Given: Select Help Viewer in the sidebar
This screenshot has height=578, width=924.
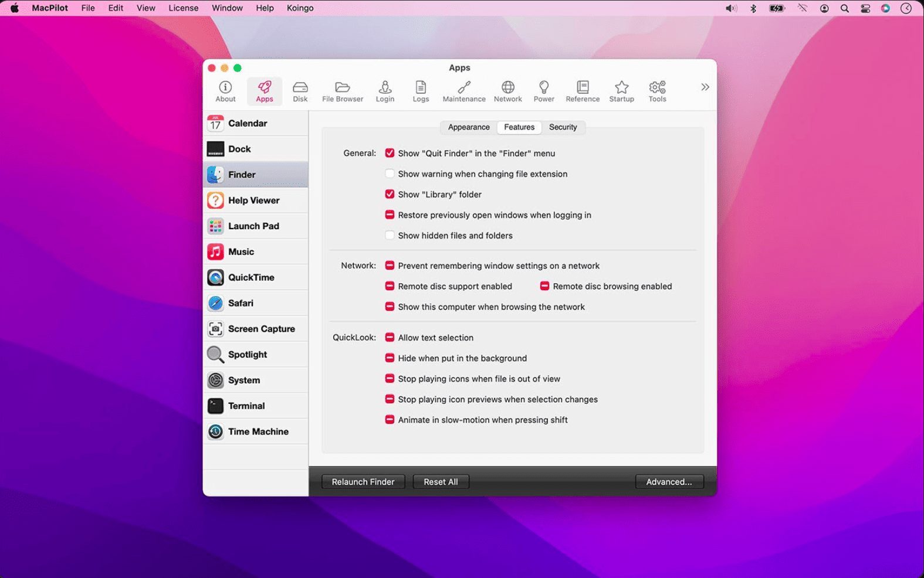Looking at the screenshot, I should [x=256, y=200].
